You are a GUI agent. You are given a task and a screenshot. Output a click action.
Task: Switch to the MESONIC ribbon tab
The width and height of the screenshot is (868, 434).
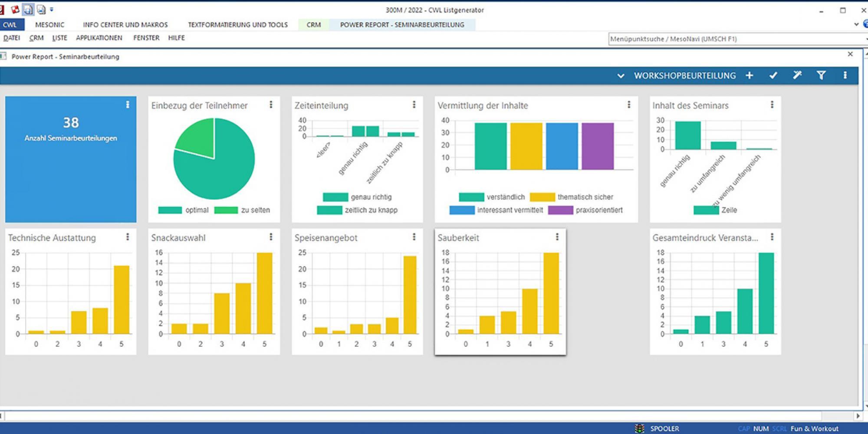(49, 25)
